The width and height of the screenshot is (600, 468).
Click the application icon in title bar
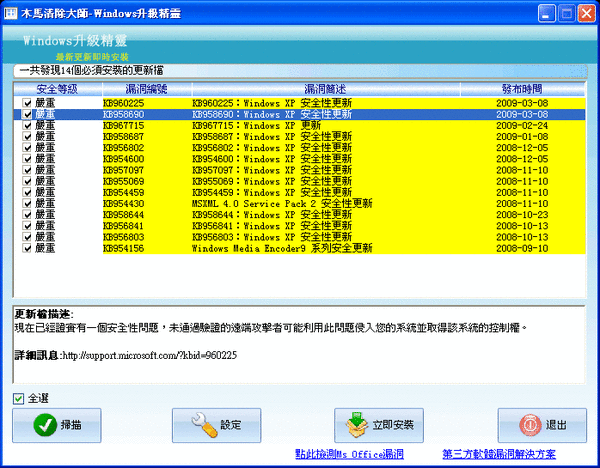(10, 13)
